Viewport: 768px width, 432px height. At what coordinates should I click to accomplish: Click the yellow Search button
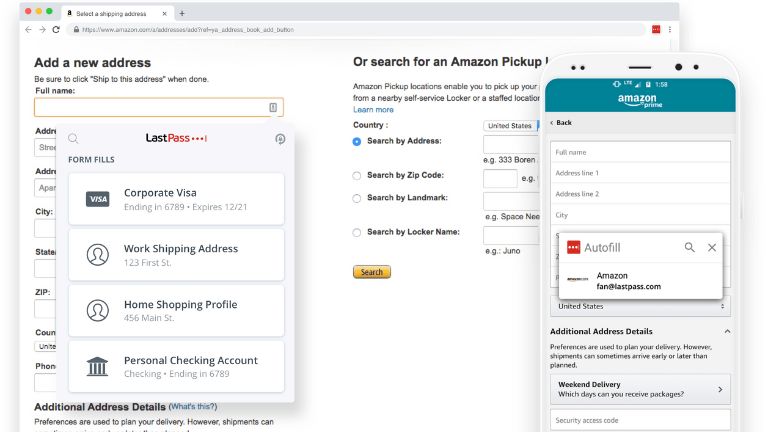[372, 272]
